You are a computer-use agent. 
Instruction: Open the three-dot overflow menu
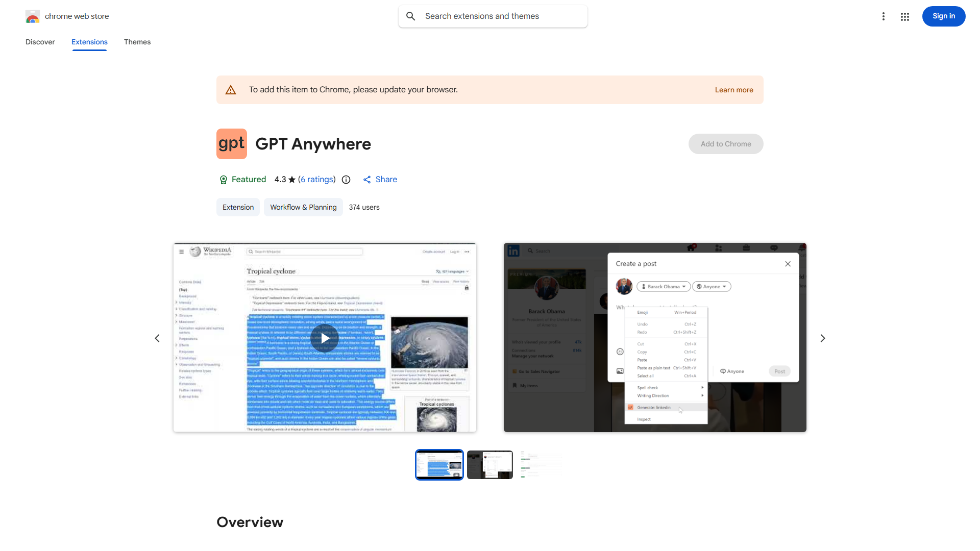pyautogui.click(x=884, y=16)
